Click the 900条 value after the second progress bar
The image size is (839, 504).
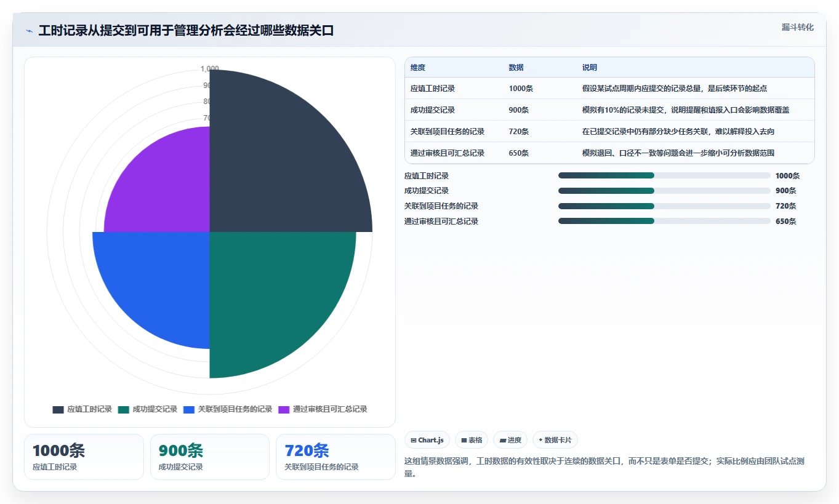point(785,191)
